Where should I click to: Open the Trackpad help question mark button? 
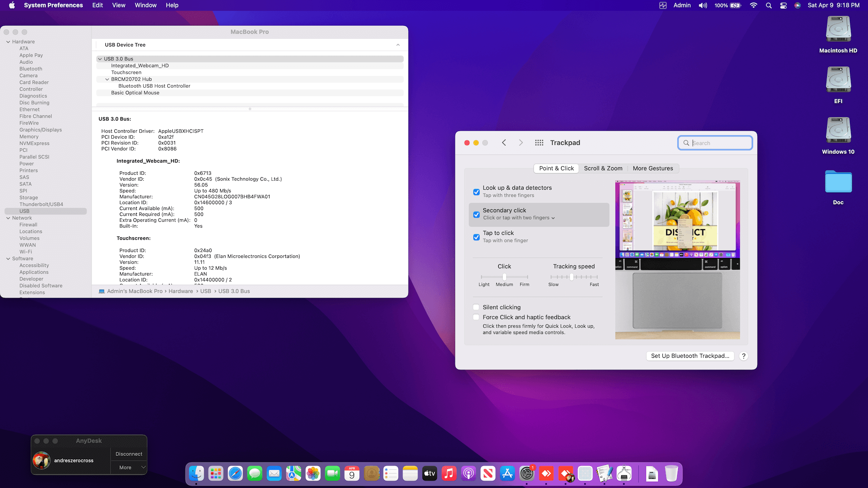(743, 356)
